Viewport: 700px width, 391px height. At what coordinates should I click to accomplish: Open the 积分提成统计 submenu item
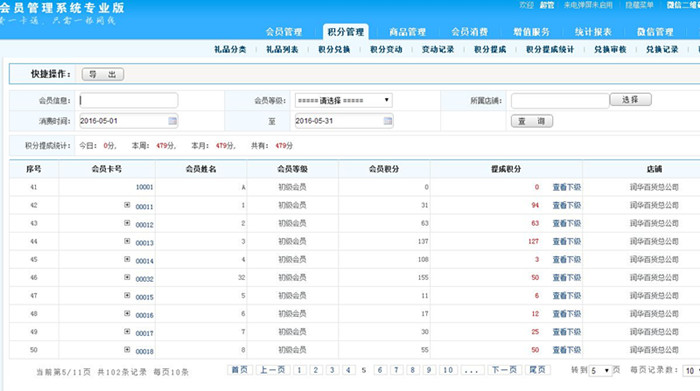550,50
